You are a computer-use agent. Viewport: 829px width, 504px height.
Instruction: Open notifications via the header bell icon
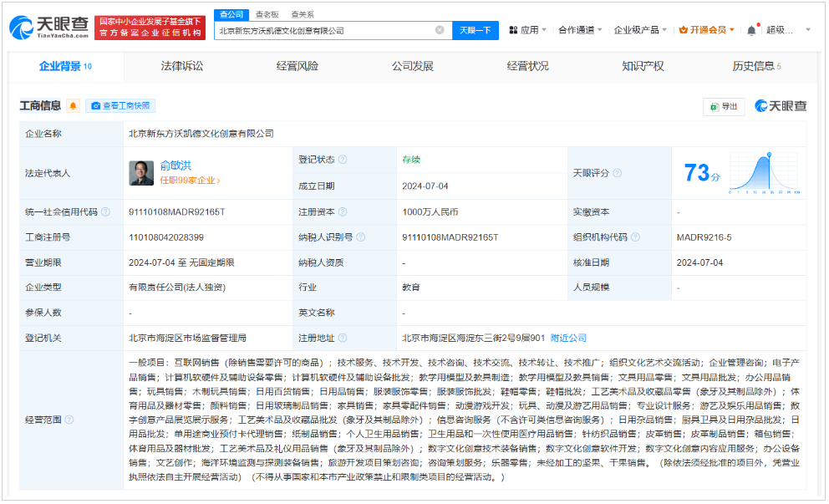[751, 30]
